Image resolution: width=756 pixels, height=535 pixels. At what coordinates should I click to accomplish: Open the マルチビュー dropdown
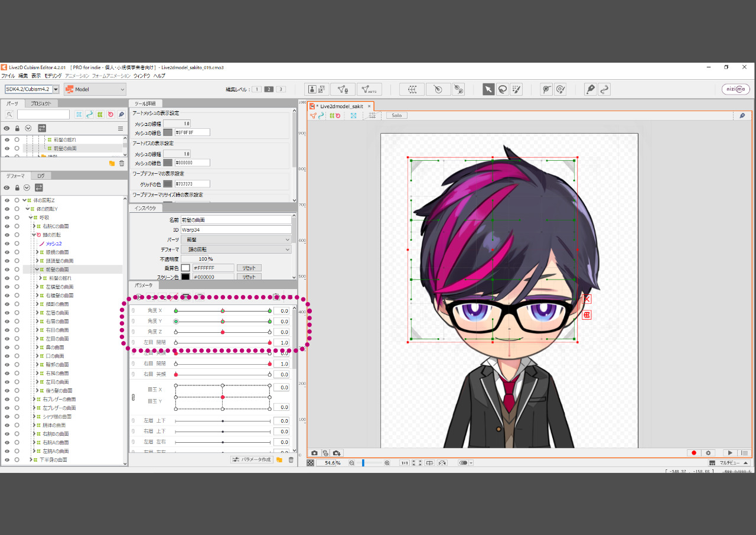729,463
